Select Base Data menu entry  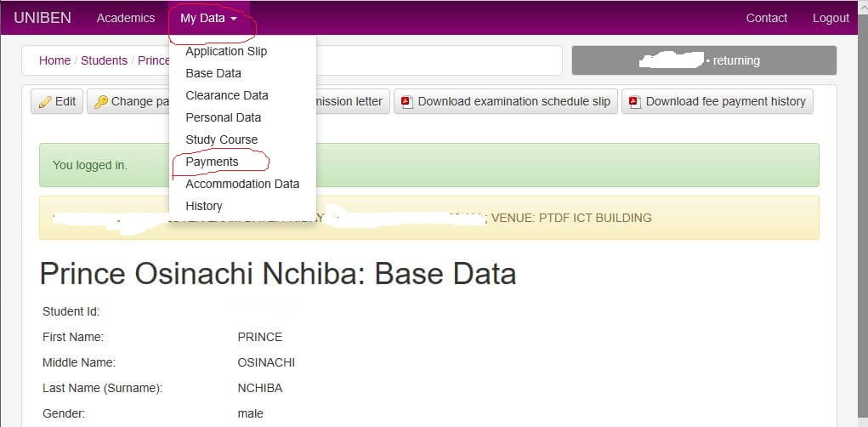coord(213,73)
